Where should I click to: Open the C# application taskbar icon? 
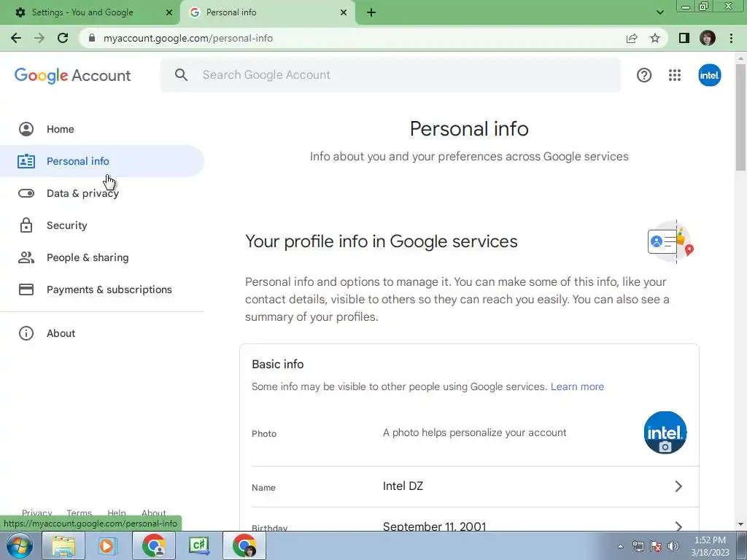pyautogui.click(x=198, y=545)
